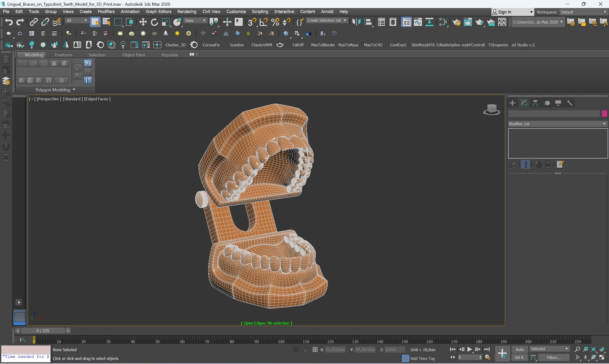The image size is (609, 364).
Task: Switch to the Utilities wrench panel
Action: click(570, 103)
